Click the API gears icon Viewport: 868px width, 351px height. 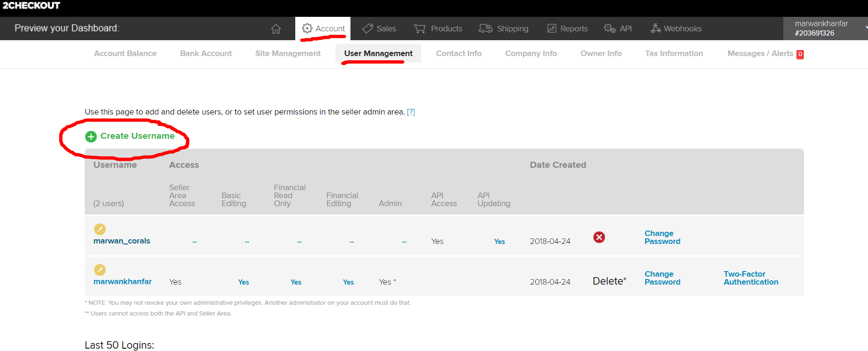tap(610, 29)
